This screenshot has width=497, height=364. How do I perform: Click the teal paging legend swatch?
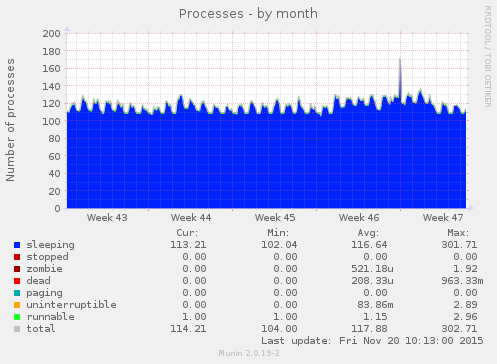17,293
